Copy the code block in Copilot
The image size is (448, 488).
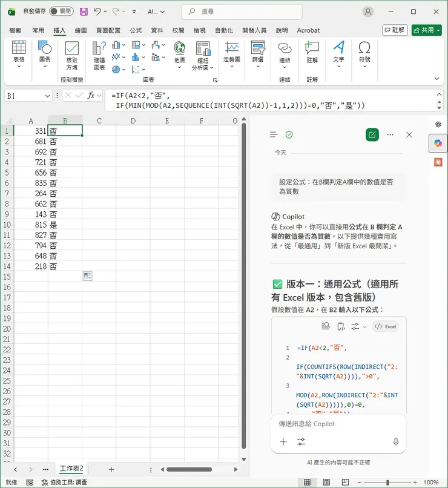[x=341, y=326]
